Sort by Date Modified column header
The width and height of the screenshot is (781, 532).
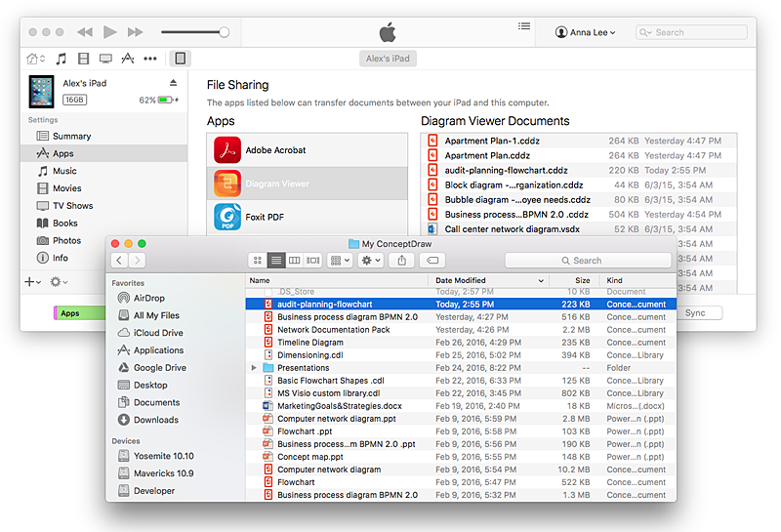tap(489, 280)
